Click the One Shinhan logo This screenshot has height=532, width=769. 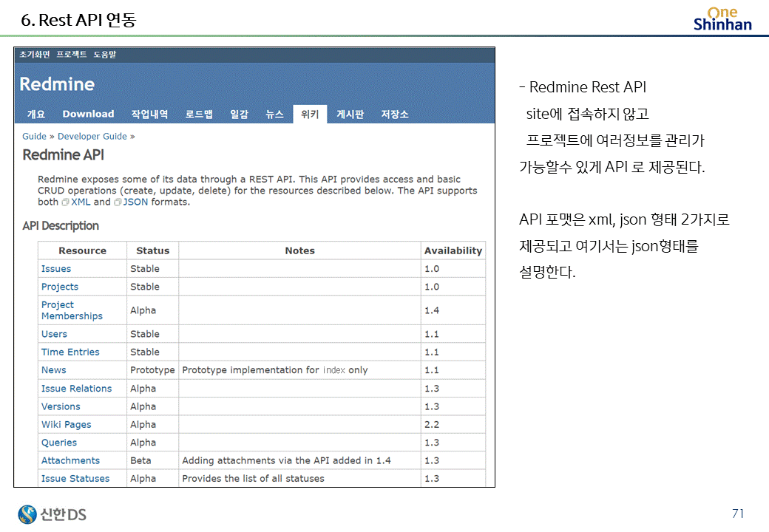tap(722, 19)
